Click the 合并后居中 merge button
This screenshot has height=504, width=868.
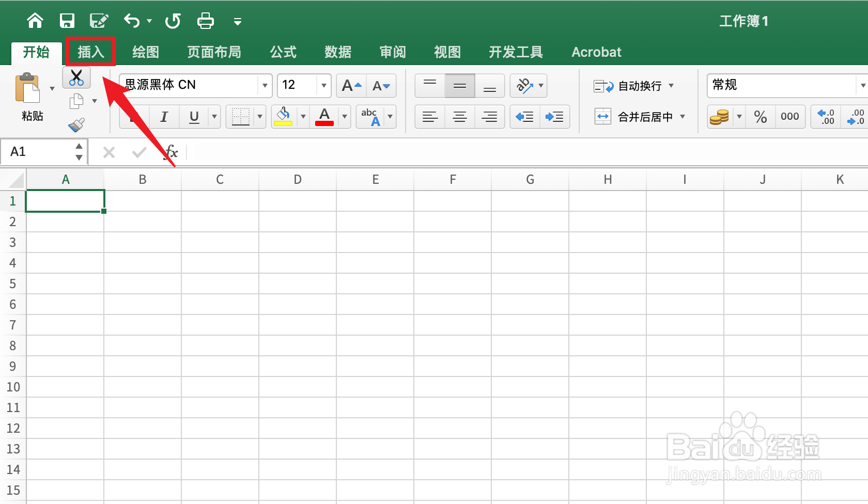(x=640, y=117)
